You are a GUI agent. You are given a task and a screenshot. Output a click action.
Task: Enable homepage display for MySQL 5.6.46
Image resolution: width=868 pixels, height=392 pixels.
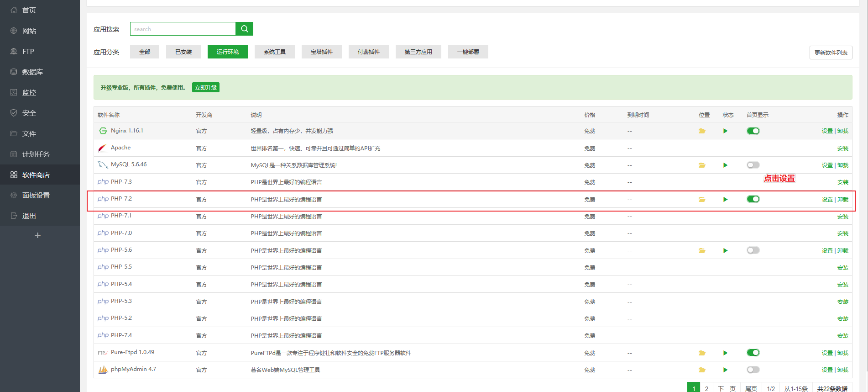[753, 165]
